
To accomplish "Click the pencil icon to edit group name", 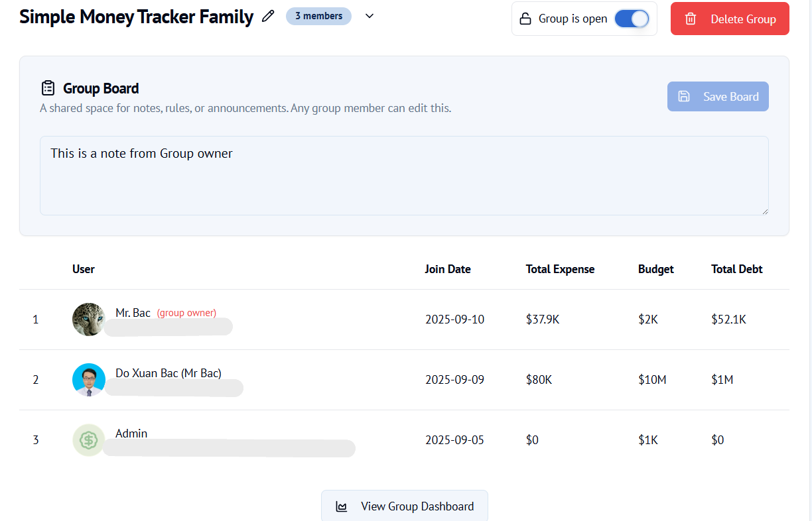I will point(268,17).
